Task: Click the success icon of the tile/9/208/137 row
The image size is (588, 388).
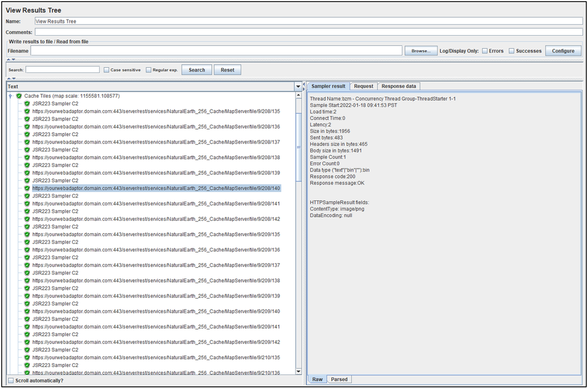Action: pyautogui.click(x=27, y=142)
